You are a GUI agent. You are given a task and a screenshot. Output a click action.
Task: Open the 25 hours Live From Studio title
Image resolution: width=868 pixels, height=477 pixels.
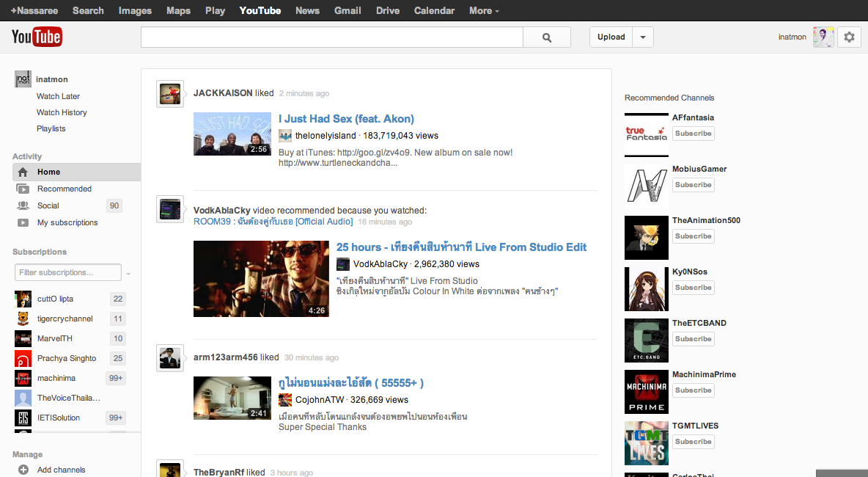tap(461, 247)
